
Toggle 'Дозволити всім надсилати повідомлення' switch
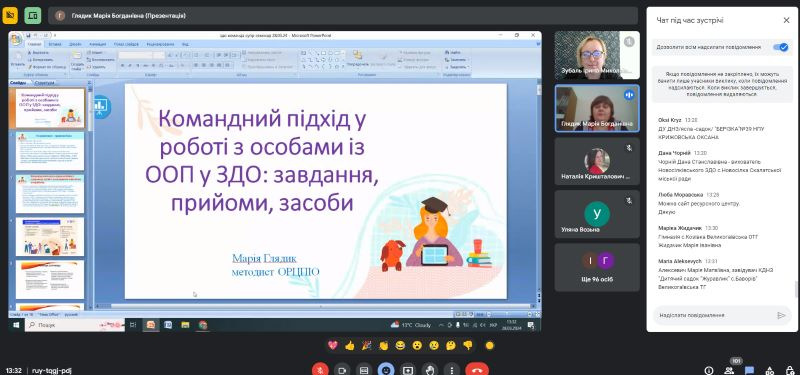[781, 47]
